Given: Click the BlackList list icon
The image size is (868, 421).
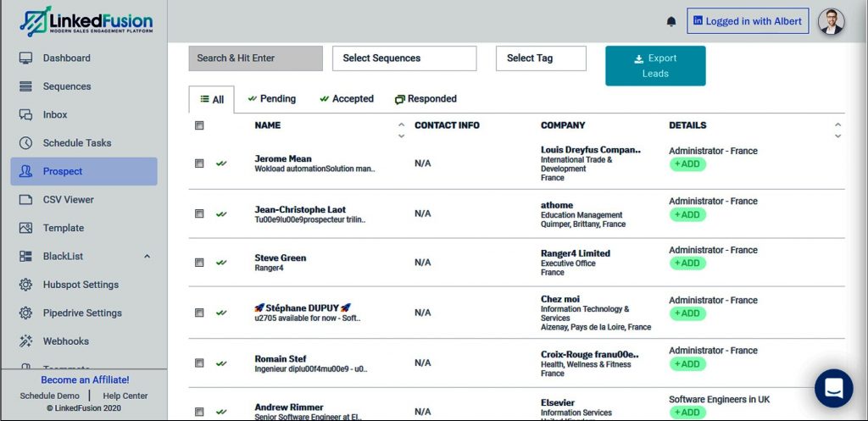Looking at the screenshot, I should tap(25, 256).
